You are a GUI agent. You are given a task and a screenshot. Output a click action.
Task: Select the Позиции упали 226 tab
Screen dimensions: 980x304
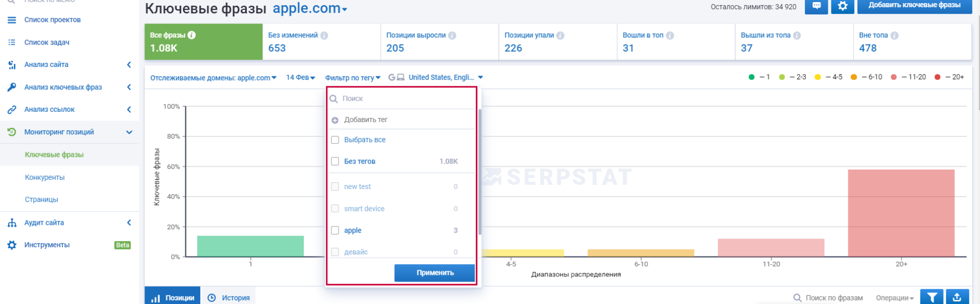coord(558,42)
